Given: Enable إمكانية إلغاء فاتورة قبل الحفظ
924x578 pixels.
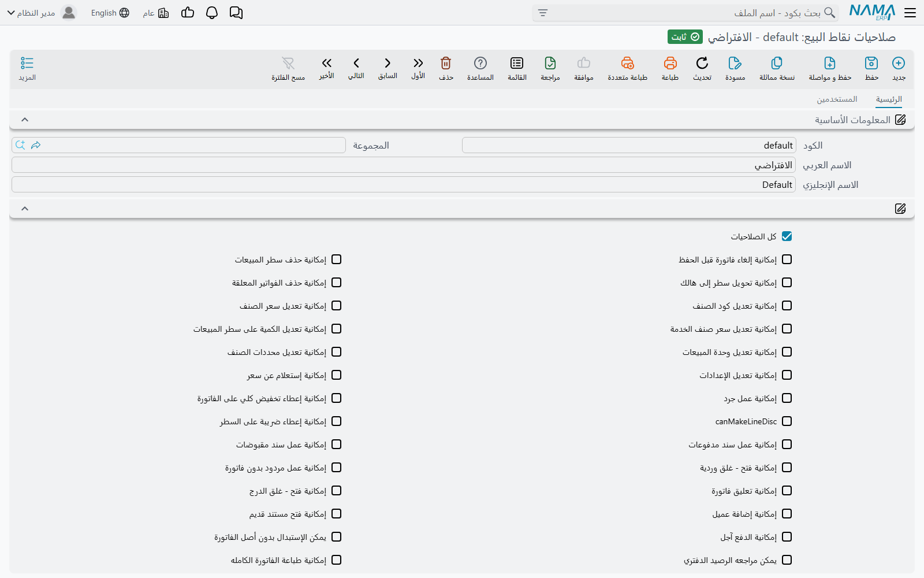Looking at the screenshot, I should (787, 260).
